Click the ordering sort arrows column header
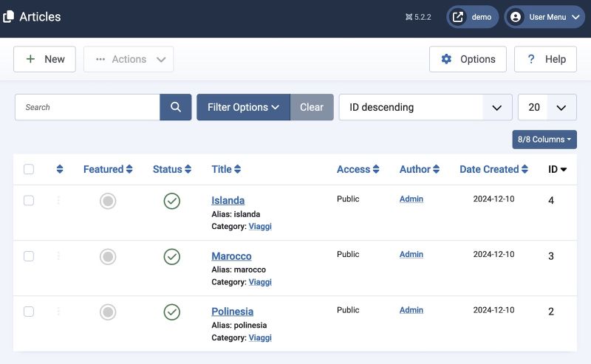 pos(60,170)
